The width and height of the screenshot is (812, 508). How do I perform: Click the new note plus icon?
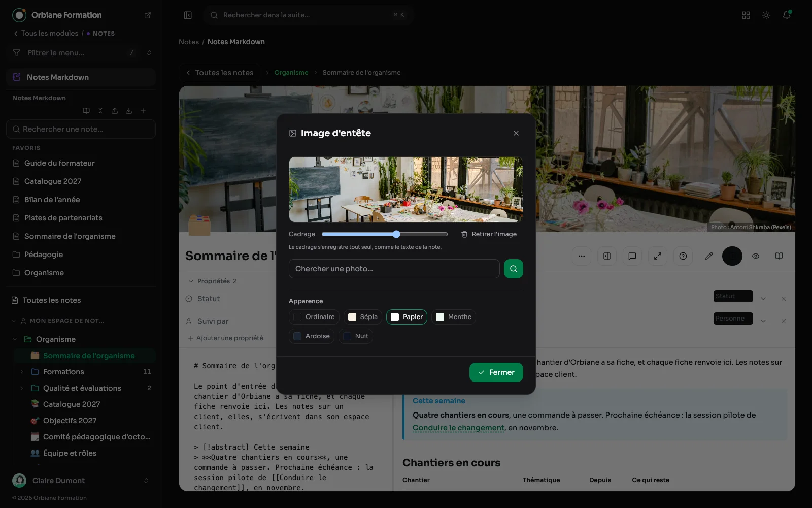pos(143,111)
